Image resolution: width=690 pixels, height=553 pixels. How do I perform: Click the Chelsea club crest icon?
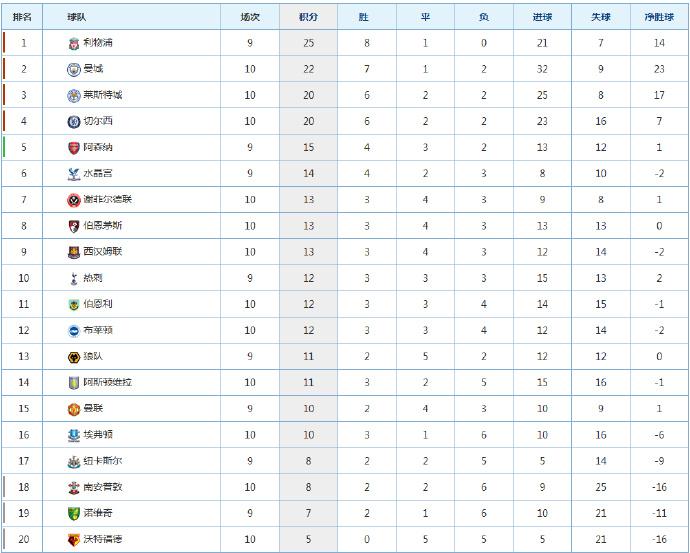coord(74,121)
